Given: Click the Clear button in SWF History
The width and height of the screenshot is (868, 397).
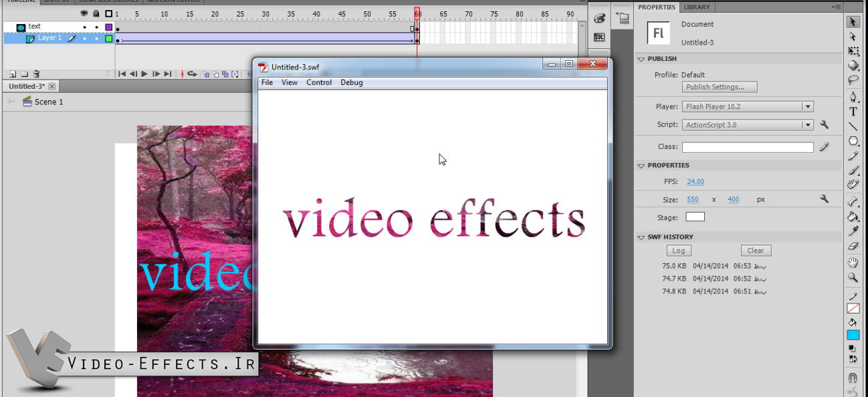Looking at the screenshot, I should [x=756, y=251].
